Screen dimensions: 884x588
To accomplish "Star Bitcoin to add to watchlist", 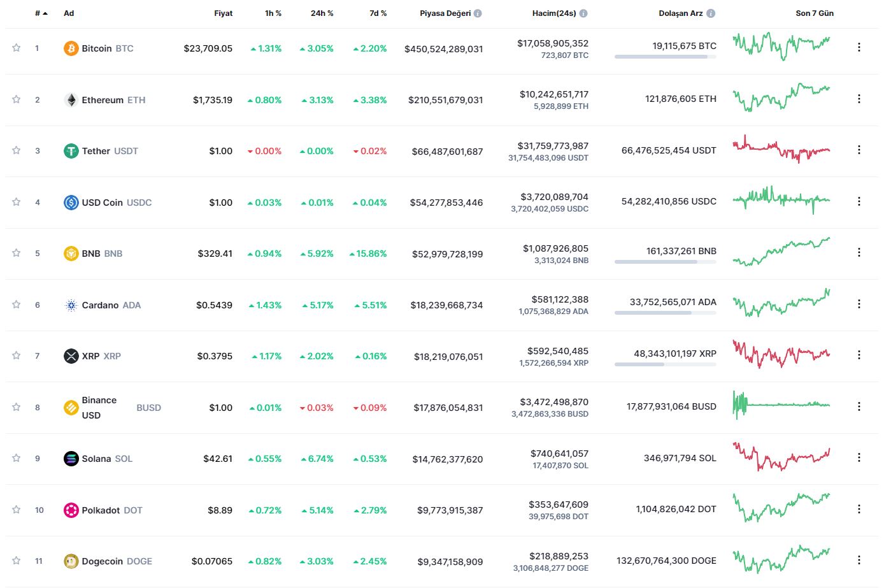I will coord(17,48).
